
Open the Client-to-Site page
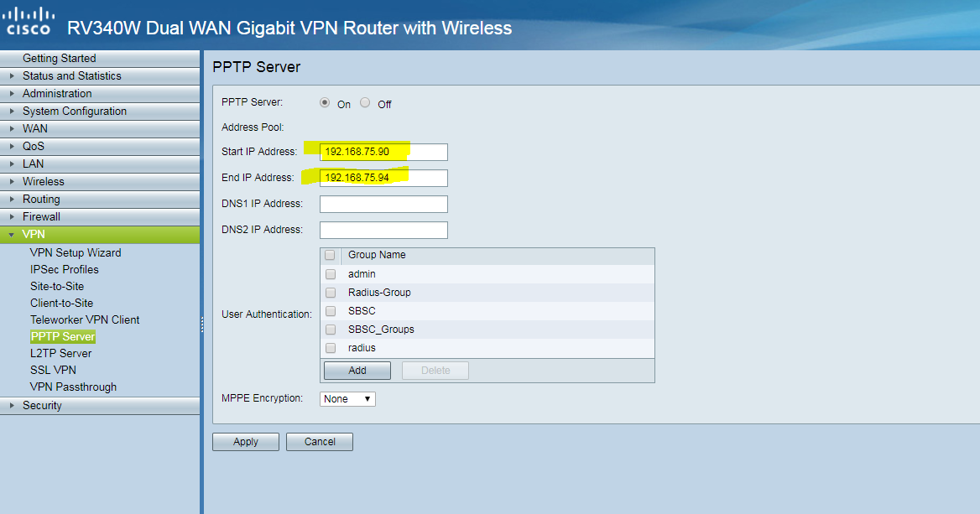click(62, 304)
